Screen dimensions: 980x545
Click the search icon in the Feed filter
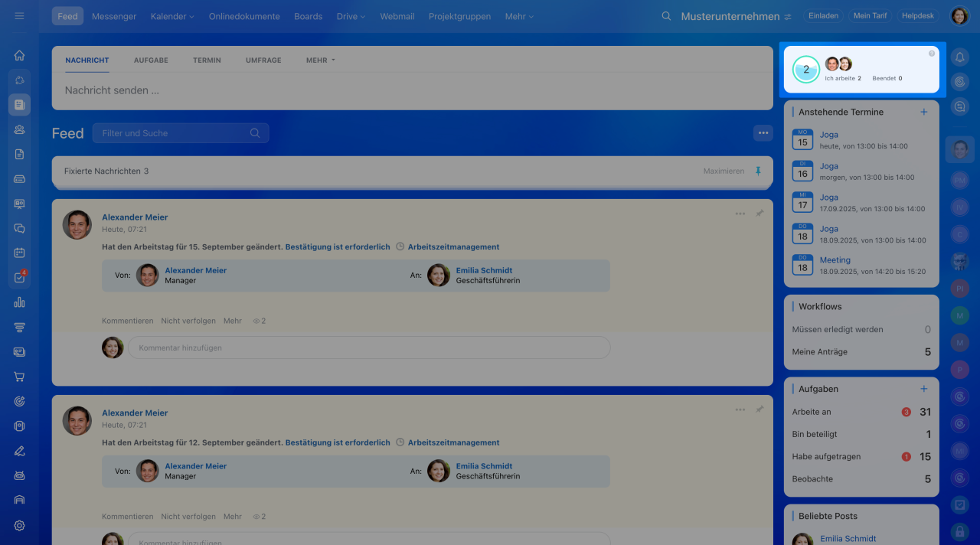point(255,133)
